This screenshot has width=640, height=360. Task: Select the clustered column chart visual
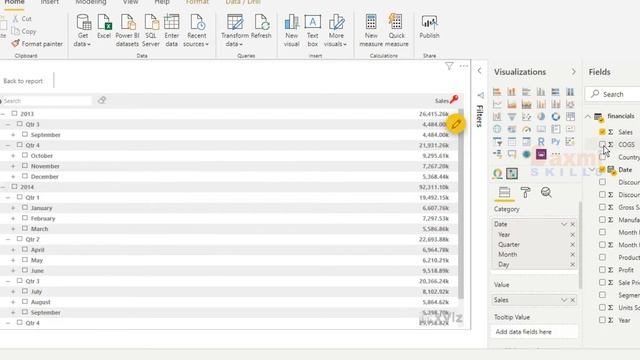(x=541, y=92)
